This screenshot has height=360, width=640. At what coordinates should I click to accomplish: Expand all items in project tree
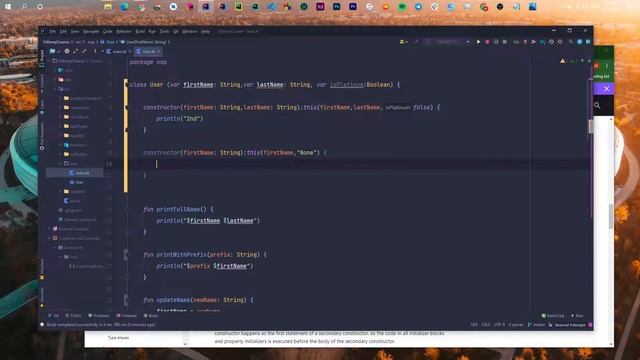point(76,51)
